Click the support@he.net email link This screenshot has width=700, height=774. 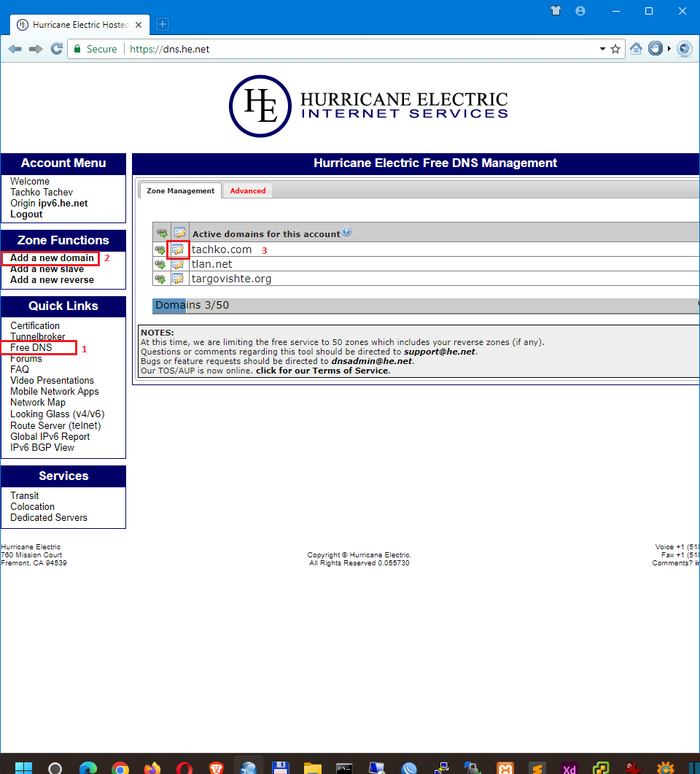point(440,352)
